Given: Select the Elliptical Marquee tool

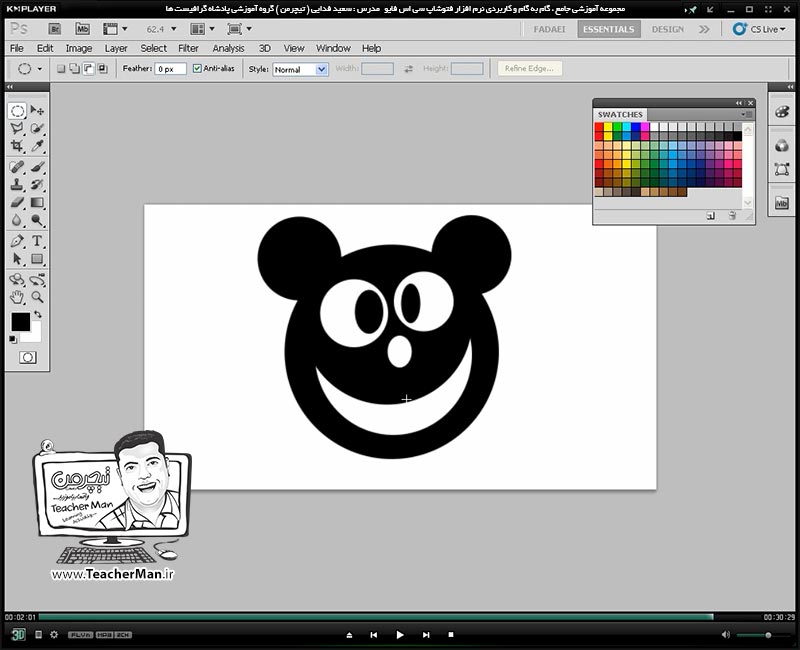Looking at the screenshot, I should [17, 110].
